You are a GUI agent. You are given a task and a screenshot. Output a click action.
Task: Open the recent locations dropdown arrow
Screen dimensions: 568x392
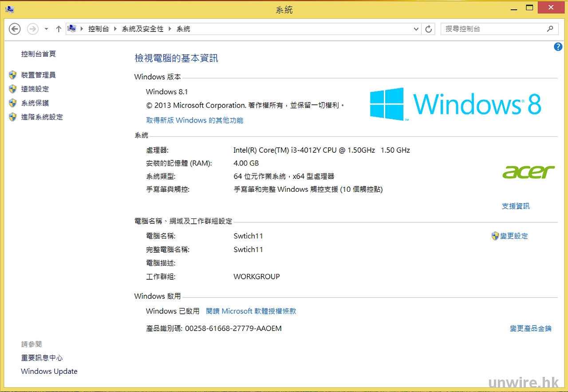46,29
